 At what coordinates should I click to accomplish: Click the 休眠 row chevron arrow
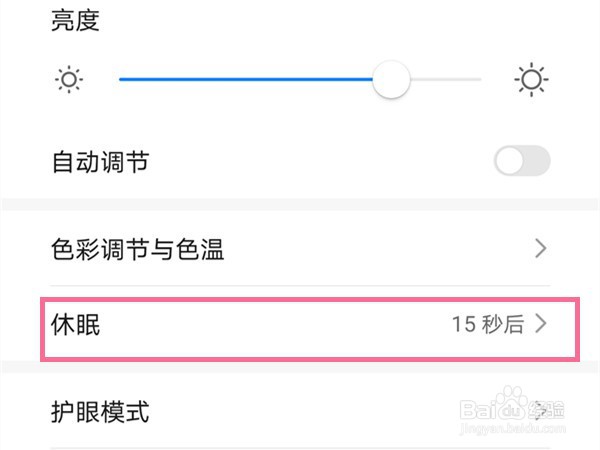tap(542, 324)
